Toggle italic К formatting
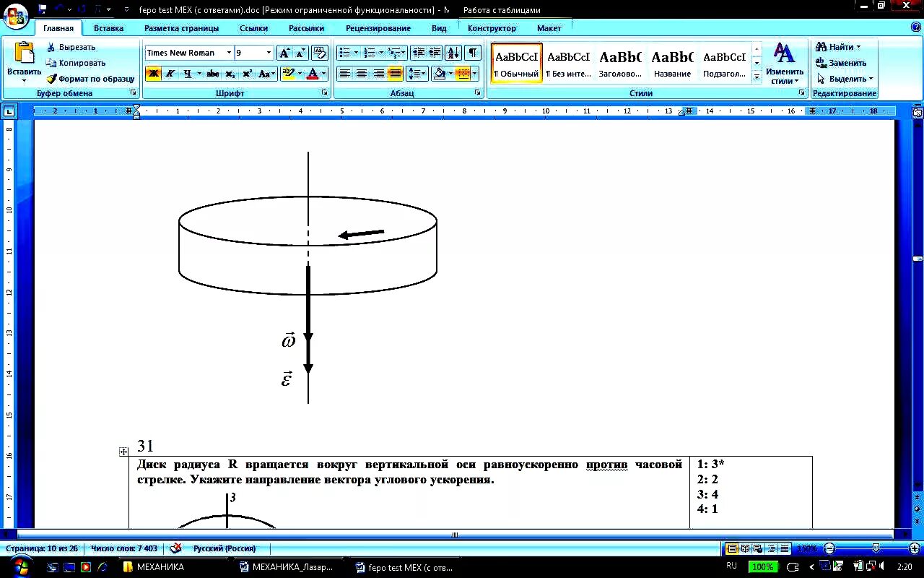This screenshot has height=578, width=924. [x=170, y=74]
